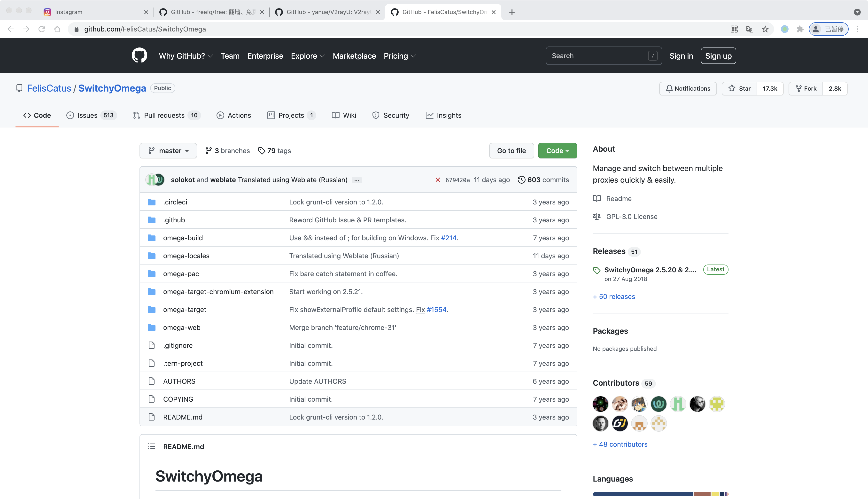Open commit hash 679420a

pyautogui.click(x=457, y=180)
